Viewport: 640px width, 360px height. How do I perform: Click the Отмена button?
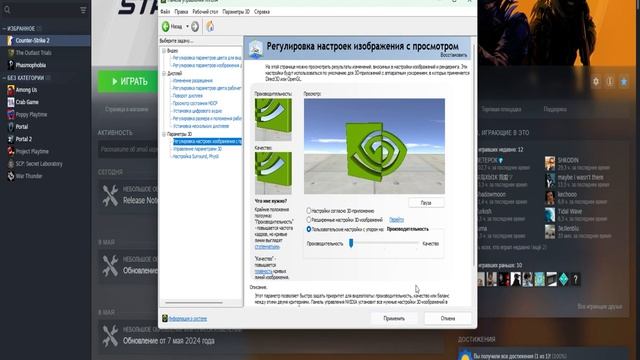tap(448, 318)
